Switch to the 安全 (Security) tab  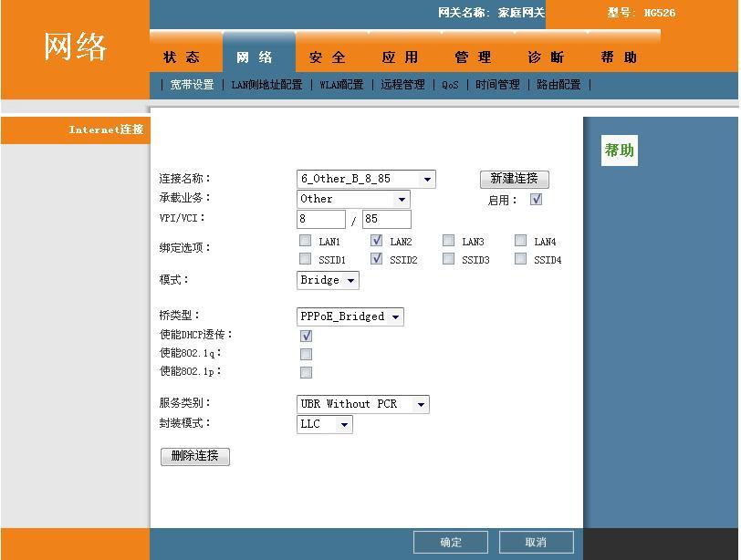pos(328,57)
